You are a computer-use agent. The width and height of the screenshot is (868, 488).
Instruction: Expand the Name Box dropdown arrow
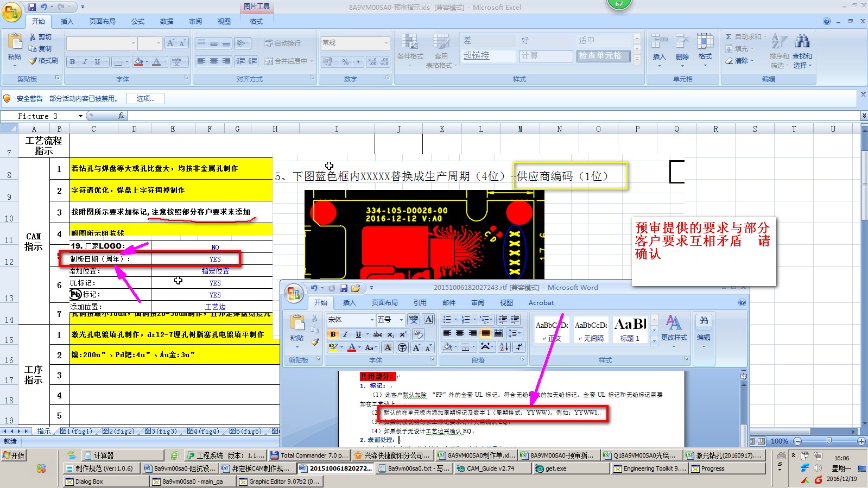(80, 116)
